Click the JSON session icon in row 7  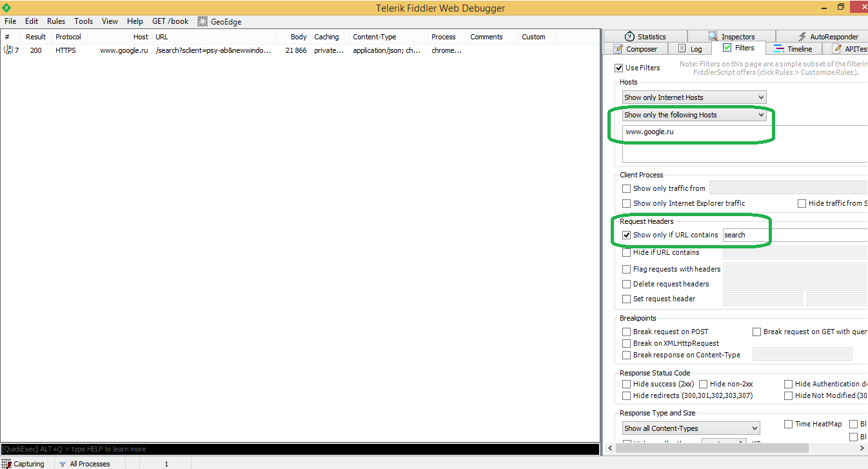pyautogui.click(x=8, y=50)
